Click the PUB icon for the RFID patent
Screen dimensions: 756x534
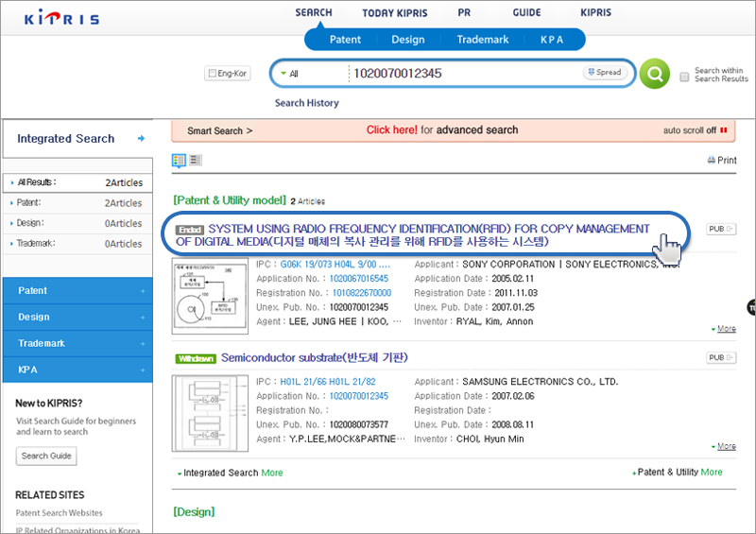click(721, 229)
